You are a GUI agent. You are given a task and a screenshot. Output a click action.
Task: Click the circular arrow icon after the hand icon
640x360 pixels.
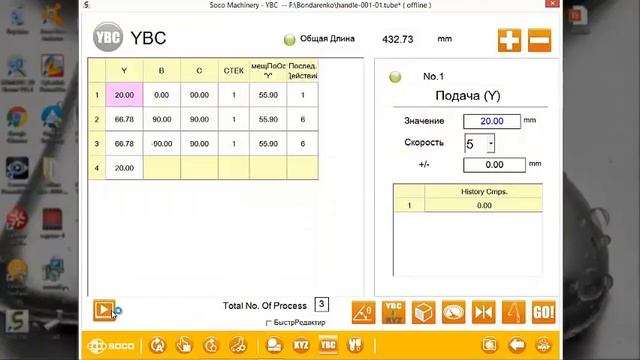pos(211,345)
